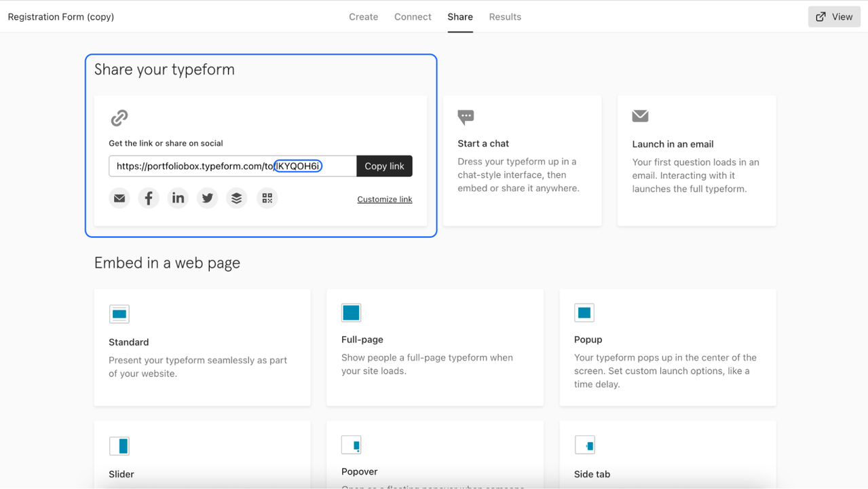Open the Create tab
The width and height of the screenshot is (868, 489).
363,17
